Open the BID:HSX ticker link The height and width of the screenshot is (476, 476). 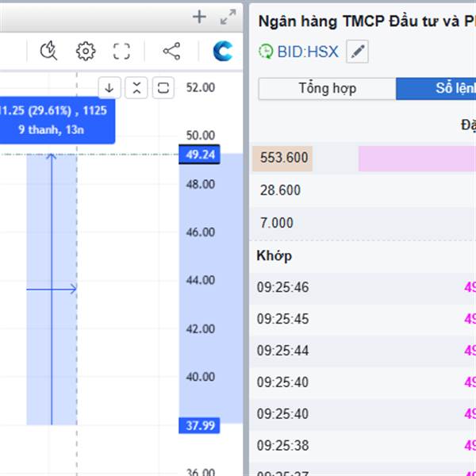pyautogui.click(x=308, y=52)
